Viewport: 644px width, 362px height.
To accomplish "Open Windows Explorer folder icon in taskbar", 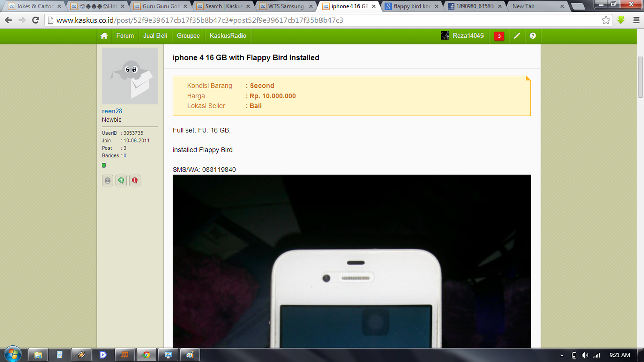I will tap(38, 355).
